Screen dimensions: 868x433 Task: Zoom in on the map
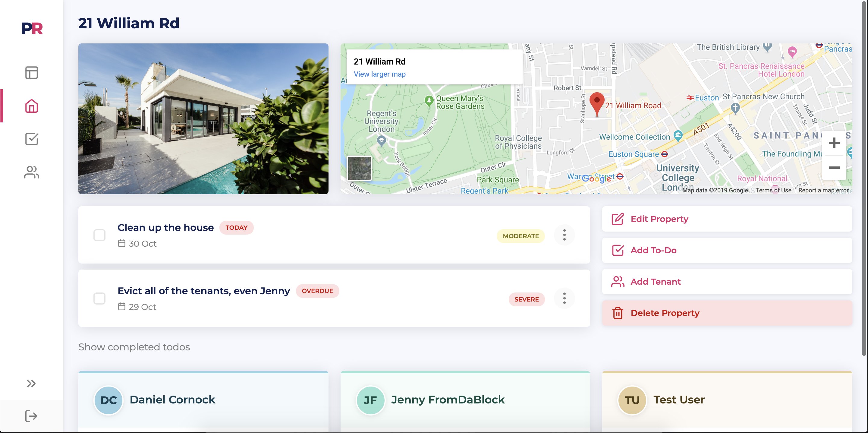point(834,143)
